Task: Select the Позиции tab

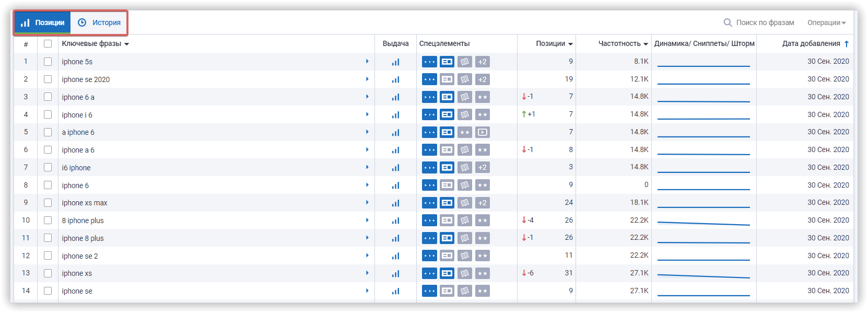Action: click(43, 22)
